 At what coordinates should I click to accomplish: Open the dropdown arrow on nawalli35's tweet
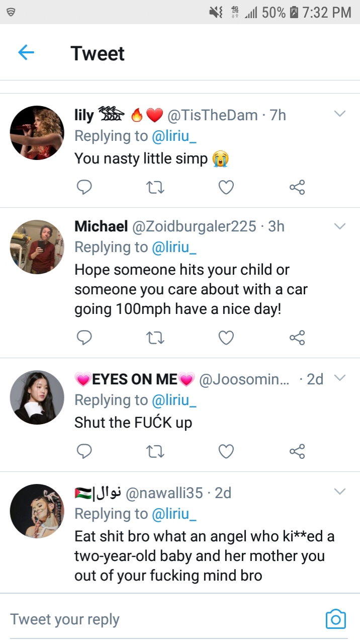click(340, 491)
